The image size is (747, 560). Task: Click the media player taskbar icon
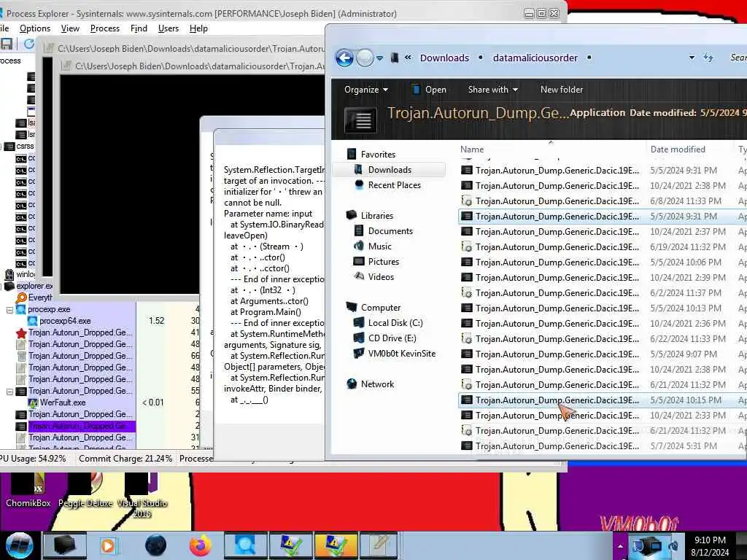point(109,545)
